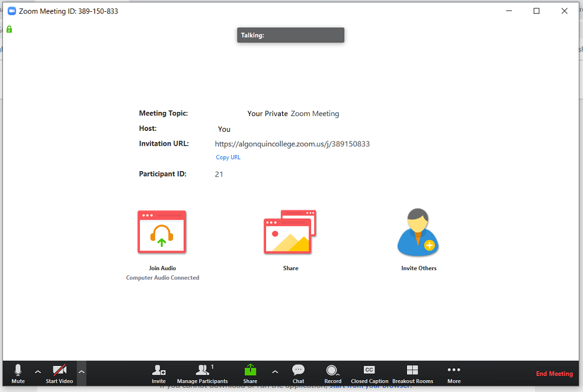The width and height of the screenshot is (583, 392).
Task: Expand the microphone audio options chevron
Action: click(x=37, y=373)
